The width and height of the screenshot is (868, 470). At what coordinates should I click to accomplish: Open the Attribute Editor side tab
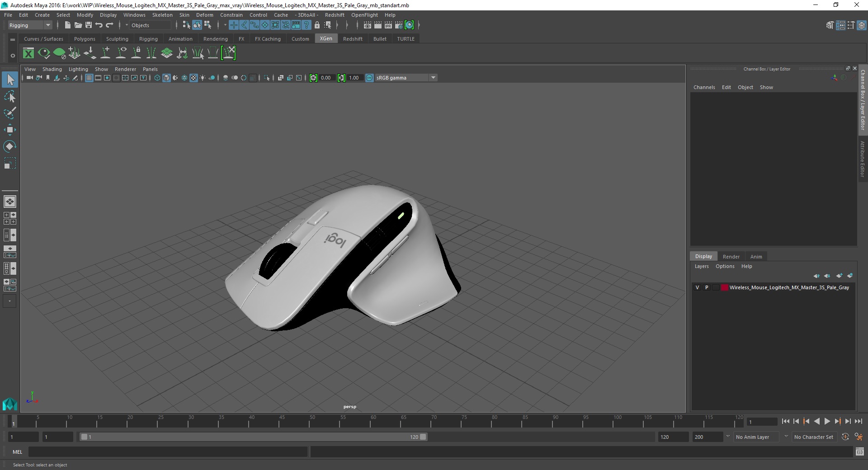863,159
